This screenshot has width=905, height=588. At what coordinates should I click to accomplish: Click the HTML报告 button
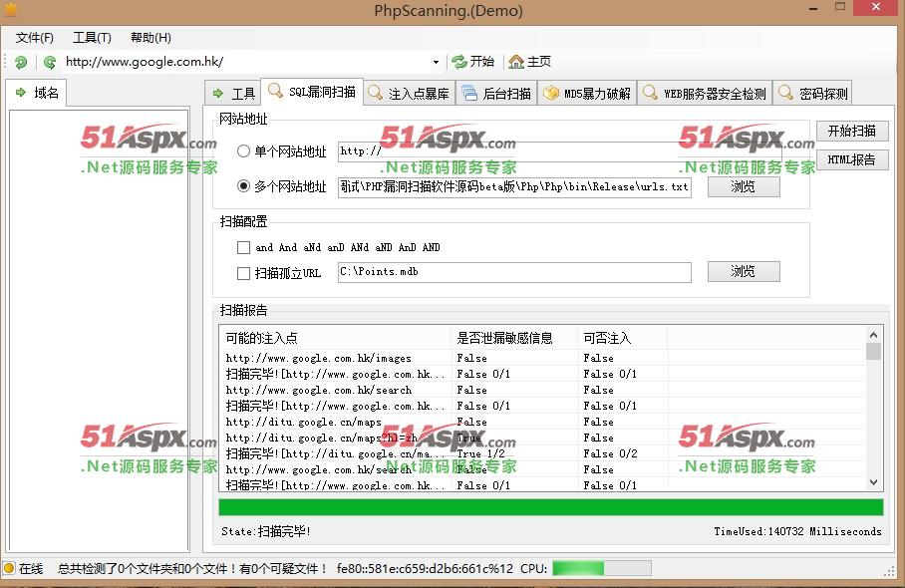852,159
